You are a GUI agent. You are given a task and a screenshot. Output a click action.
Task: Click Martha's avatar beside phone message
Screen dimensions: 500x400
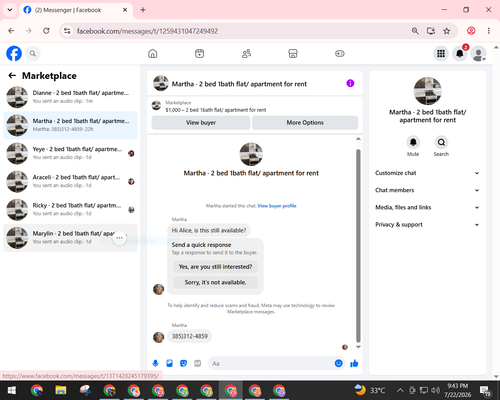159,337
